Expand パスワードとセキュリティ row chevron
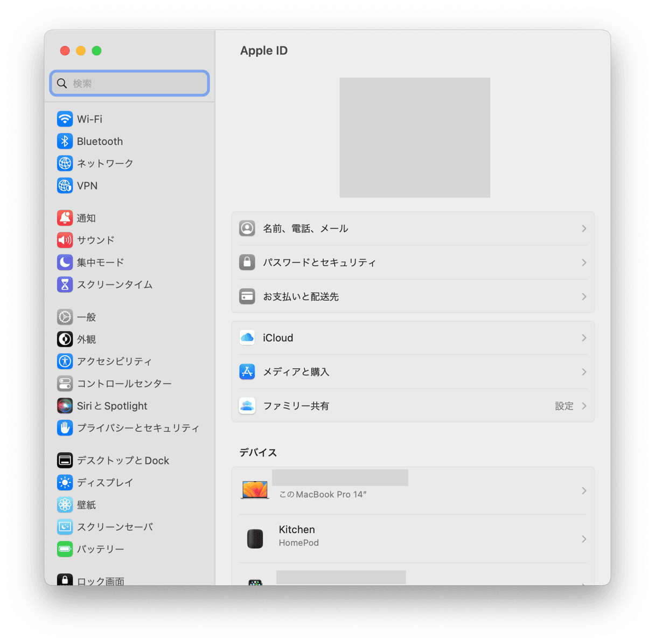 tap(584, 262)
